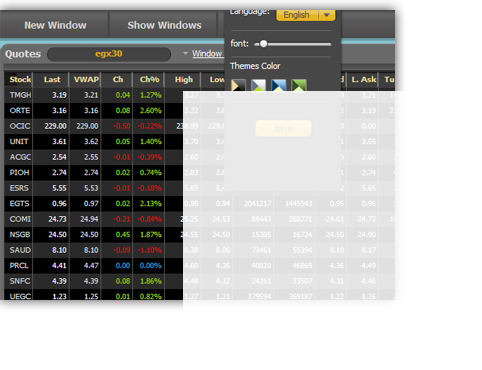
Task: Click the egx30 watchlist name field
Action: pos(109,54)
